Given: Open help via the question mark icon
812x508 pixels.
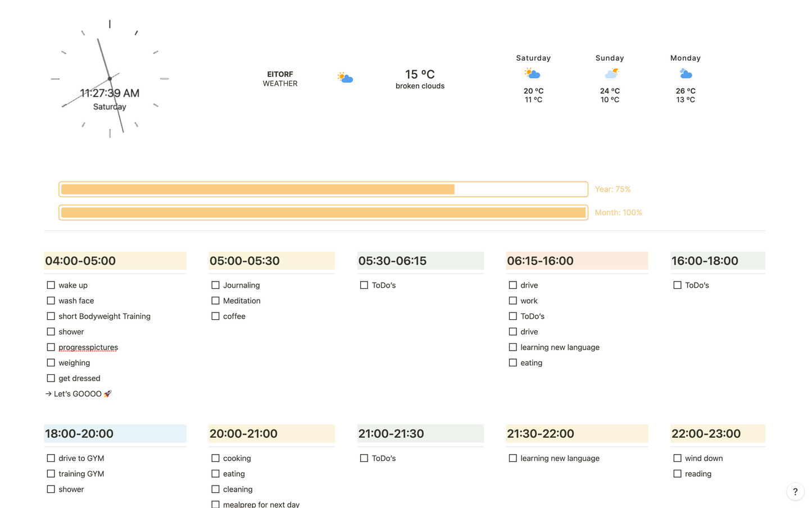Looking at the screenshot, I should [795, 491].
